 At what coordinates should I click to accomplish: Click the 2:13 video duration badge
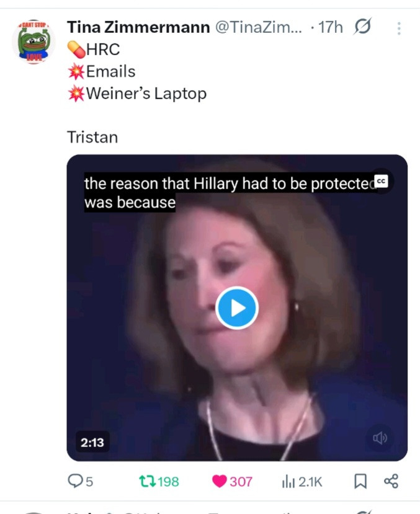(x=92, y=443)
